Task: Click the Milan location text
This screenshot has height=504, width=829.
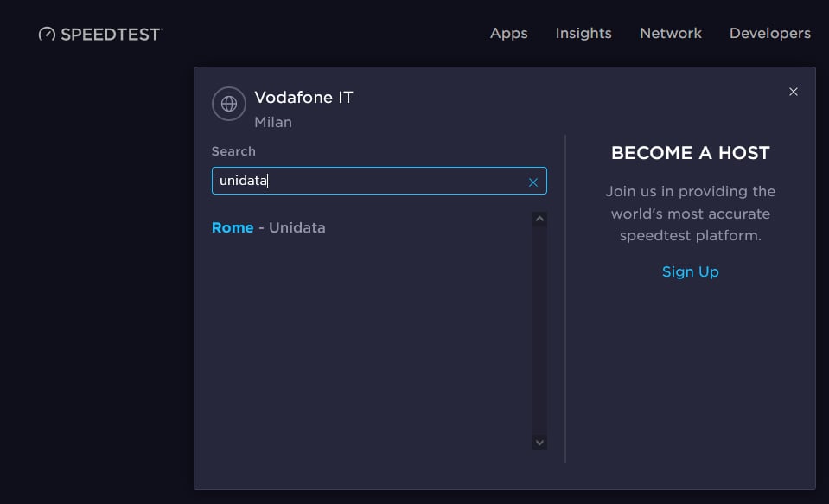Action: 273,123
